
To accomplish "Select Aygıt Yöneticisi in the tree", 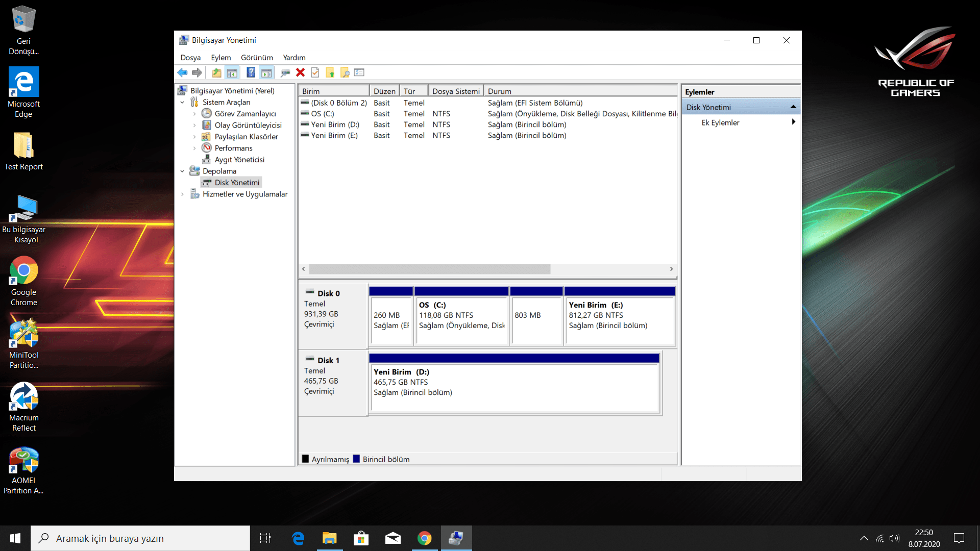I will [239, 160].
